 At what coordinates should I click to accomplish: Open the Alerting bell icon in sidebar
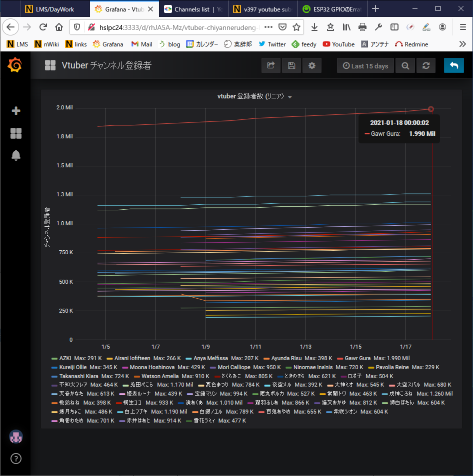pyautogui.click(x=16, y=155)
